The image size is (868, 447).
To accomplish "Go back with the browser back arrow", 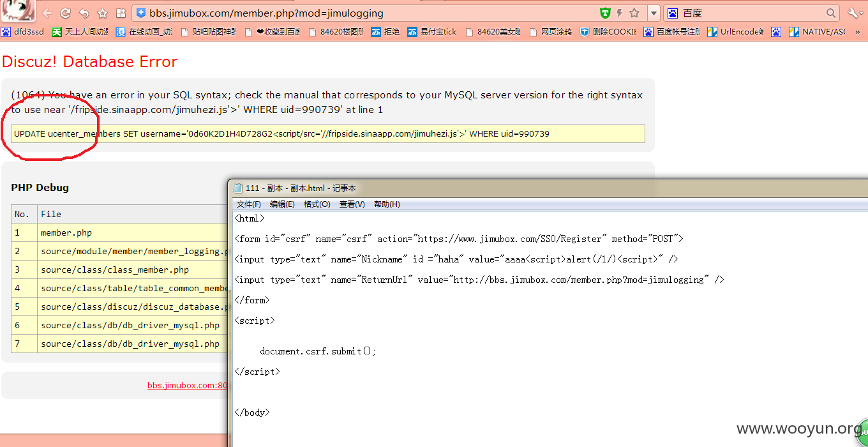I will (x=47, y=13).
